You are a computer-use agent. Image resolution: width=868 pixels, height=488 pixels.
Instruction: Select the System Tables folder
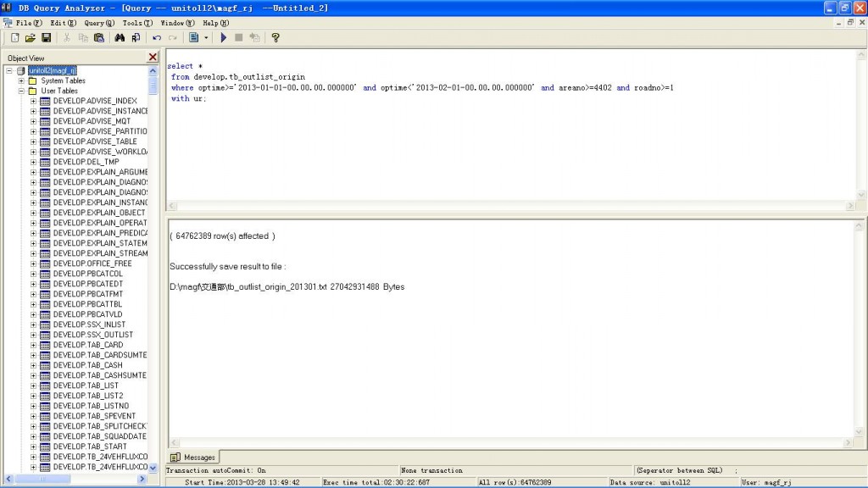(x=63, y=80)
